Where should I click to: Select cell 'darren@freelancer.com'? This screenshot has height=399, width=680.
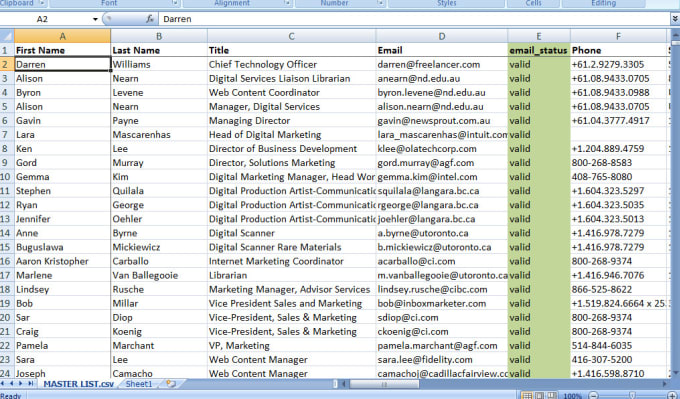441,64
